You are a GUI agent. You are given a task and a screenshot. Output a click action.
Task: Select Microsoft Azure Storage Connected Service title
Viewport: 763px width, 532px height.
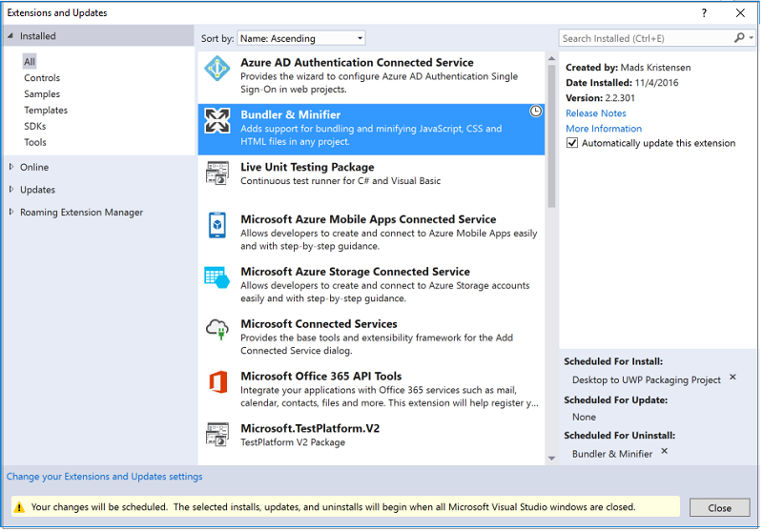pos(355,272)
